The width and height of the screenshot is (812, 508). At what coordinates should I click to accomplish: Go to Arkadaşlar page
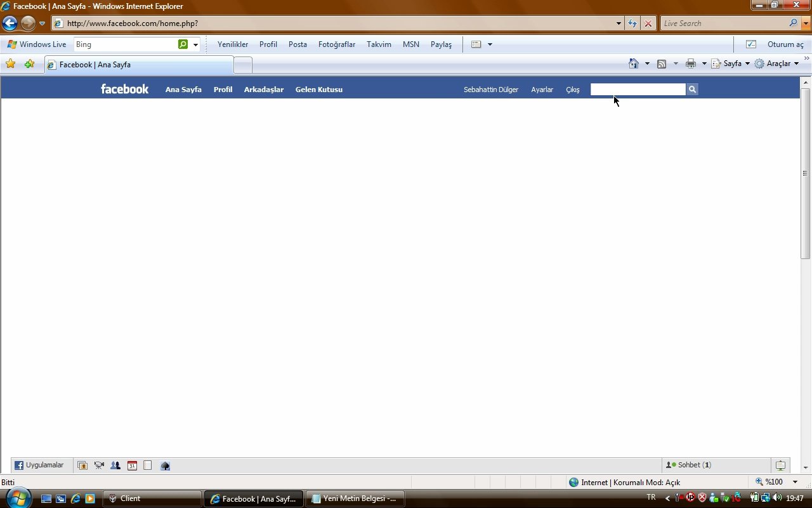[x=263, y=90]
